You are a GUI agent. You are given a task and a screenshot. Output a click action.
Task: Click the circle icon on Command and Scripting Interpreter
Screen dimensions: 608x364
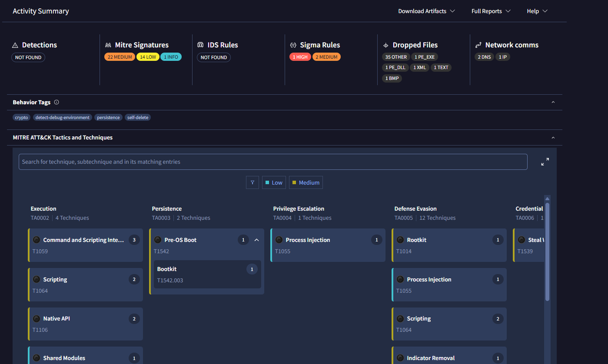pyautogui.click(x=37, y=240)
